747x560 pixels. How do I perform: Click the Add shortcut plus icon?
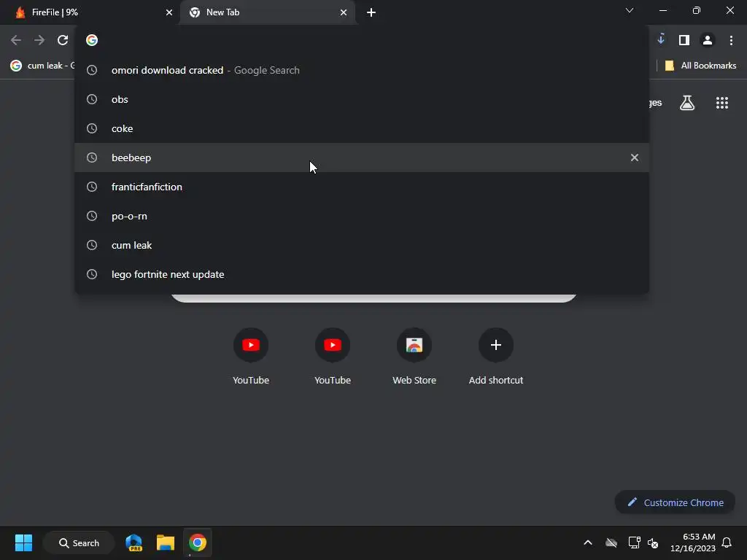pos(496,345)
